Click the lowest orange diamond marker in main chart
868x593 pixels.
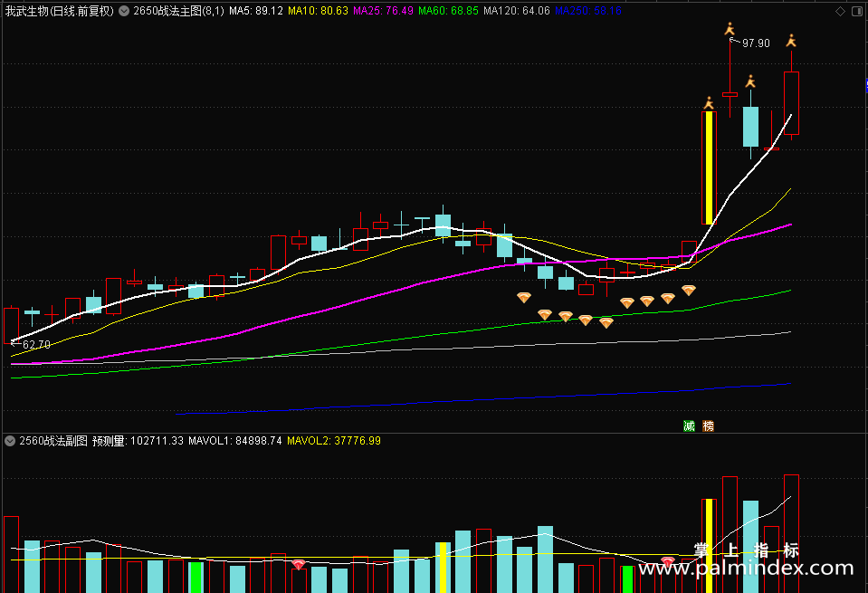pyautogui.click(x=606, y=323)
